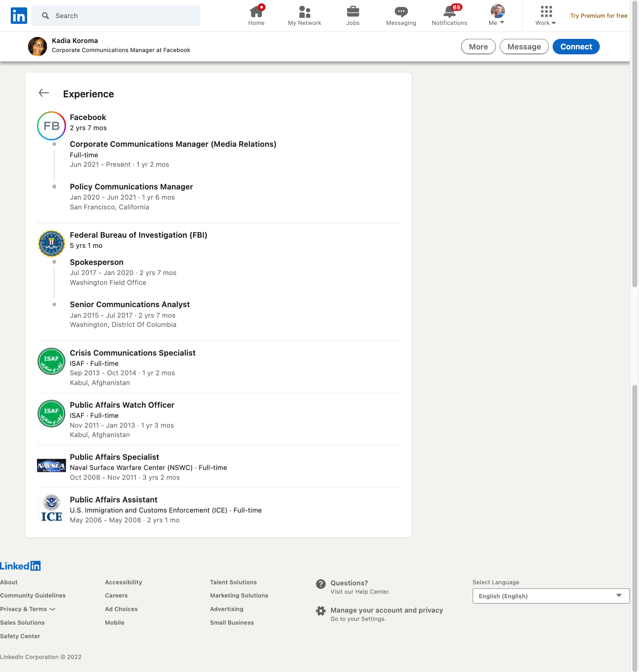The width and height of the screenshot is (639, 672).
Task: Click the LinkedIn logo in top bar
Action: click(x=19, y=15)
